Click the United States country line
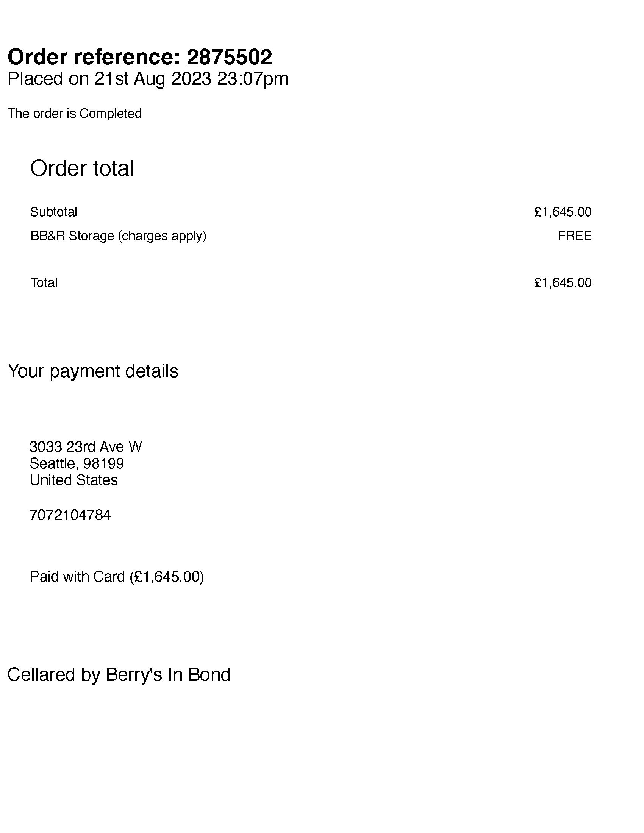644x833 pixels. click(x=73, y=480)
